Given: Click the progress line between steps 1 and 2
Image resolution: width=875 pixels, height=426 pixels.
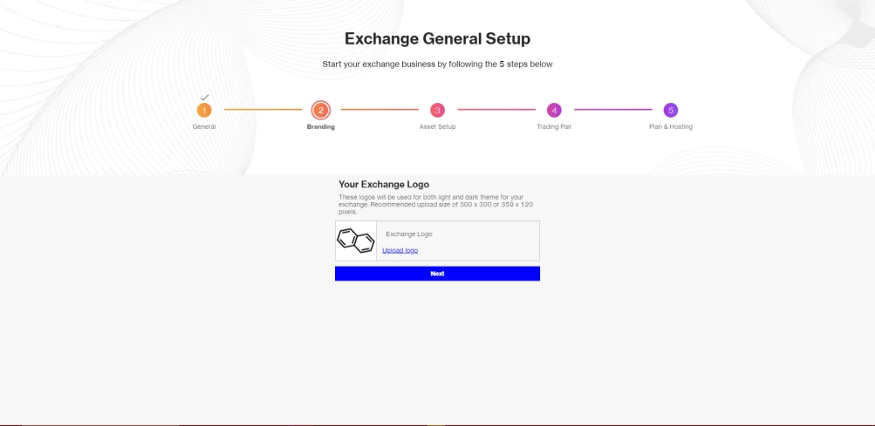Looking at the screenshot, I should (262, 110).
